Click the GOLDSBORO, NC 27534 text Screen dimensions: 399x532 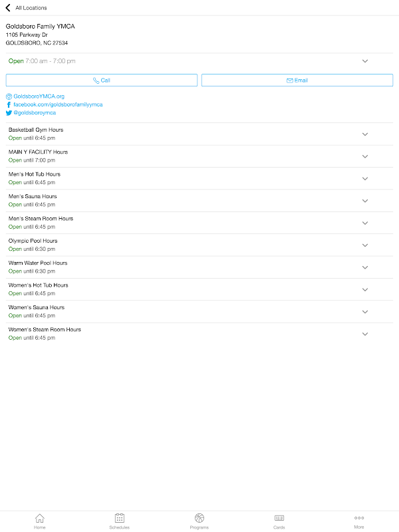click(x=37, y=43)
